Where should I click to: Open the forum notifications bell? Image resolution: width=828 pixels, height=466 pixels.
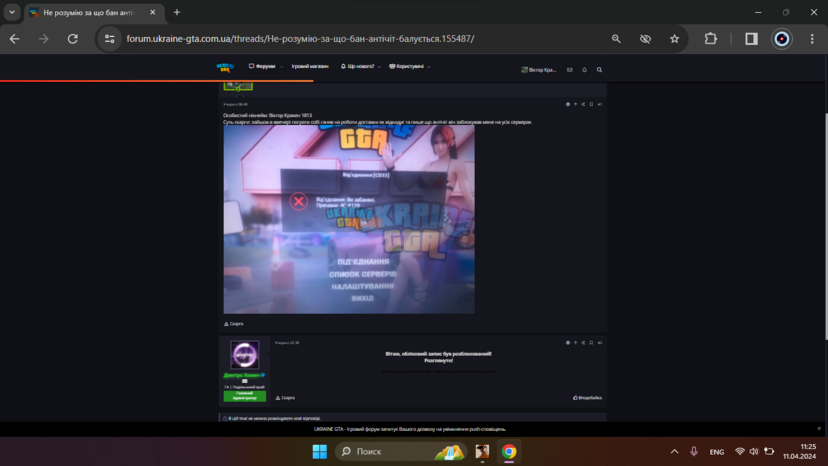[x=585, y=70]
